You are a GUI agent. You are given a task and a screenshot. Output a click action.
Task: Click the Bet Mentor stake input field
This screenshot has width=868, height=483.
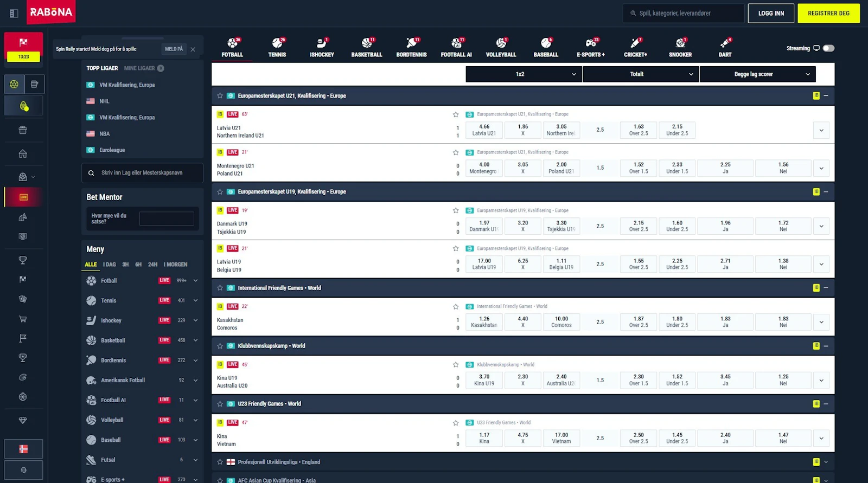(x=167, y=218)
